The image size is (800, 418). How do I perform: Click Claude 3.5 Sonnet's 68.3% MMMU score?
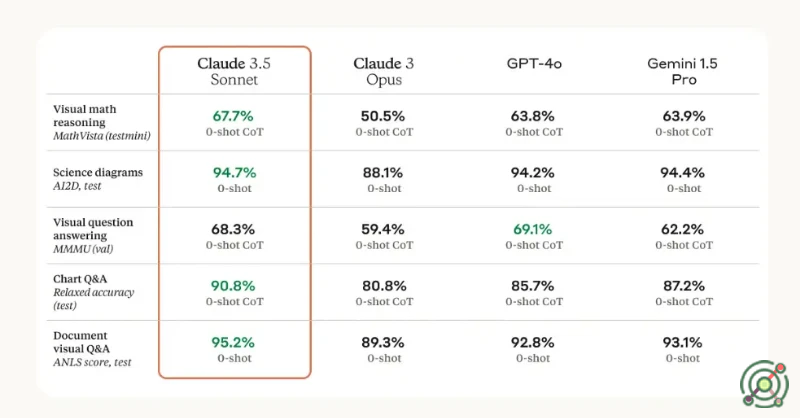(234, 229)
